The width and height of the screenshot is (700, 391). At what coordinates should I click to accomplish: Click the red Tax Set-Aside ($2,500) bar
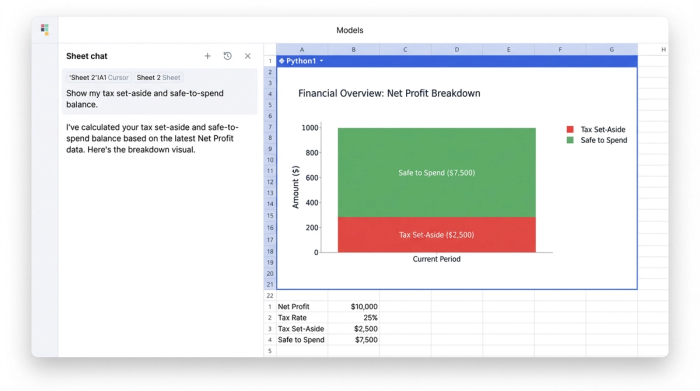click(437, 235)
